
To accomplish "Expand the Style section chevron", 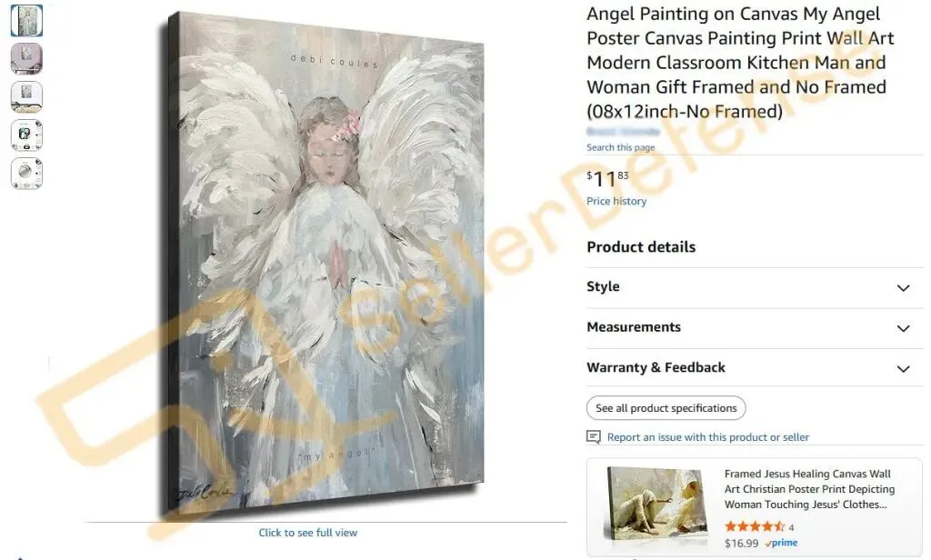I will coord(903,288).
